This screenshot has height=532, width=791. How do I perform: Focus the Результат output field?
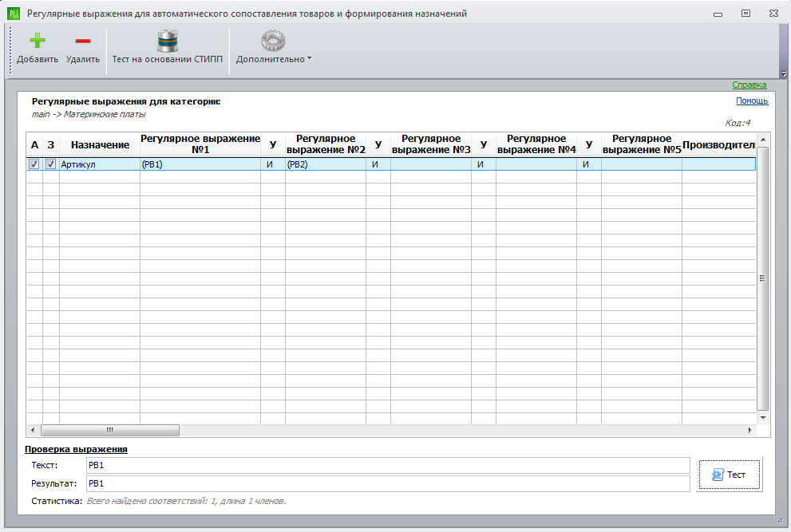click(388, 483)
